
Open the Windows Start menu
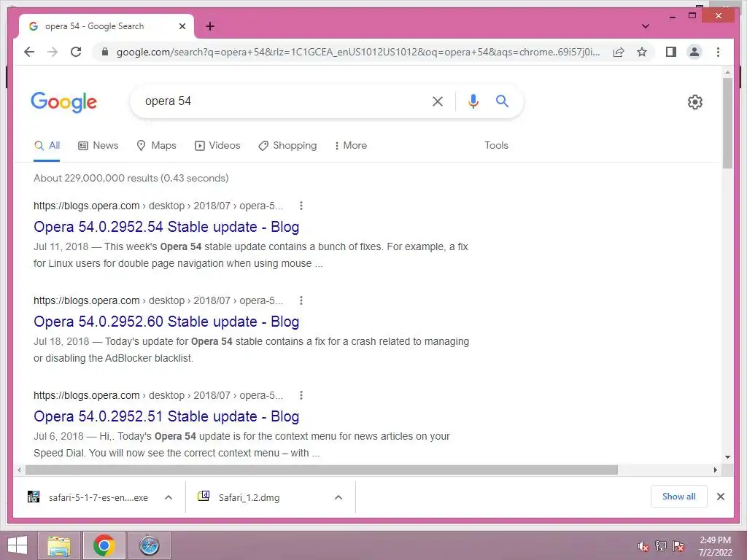tap(18, 545)
